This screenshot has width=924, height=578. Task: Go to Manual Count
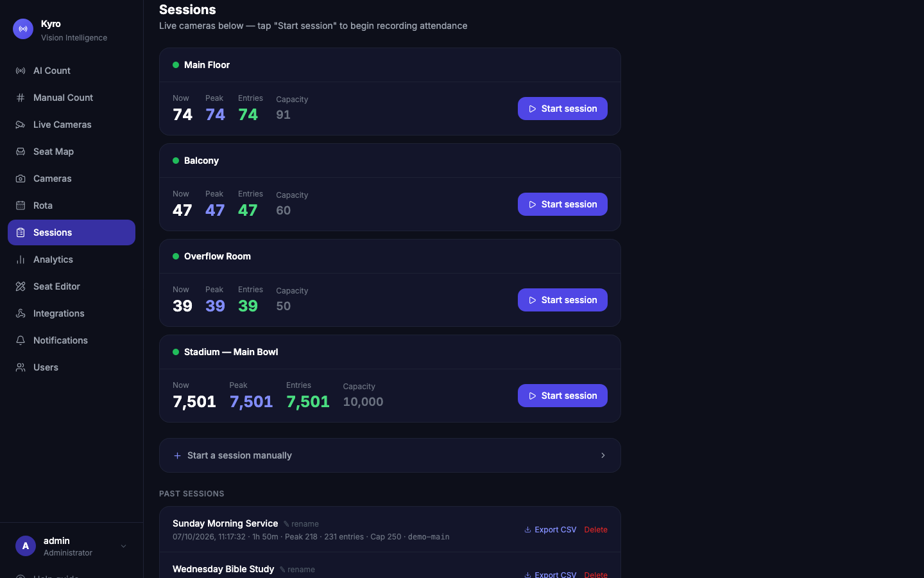pos(71,98)
